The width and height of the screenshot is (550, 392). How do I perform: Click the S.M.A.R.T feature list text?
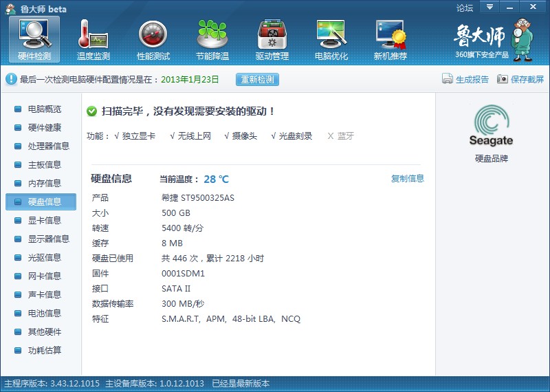point(231,318)
